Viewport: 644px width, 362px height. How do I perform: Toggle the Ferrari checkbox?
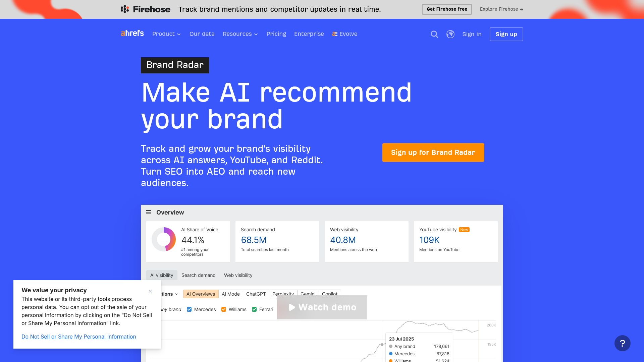click(254, 309)
